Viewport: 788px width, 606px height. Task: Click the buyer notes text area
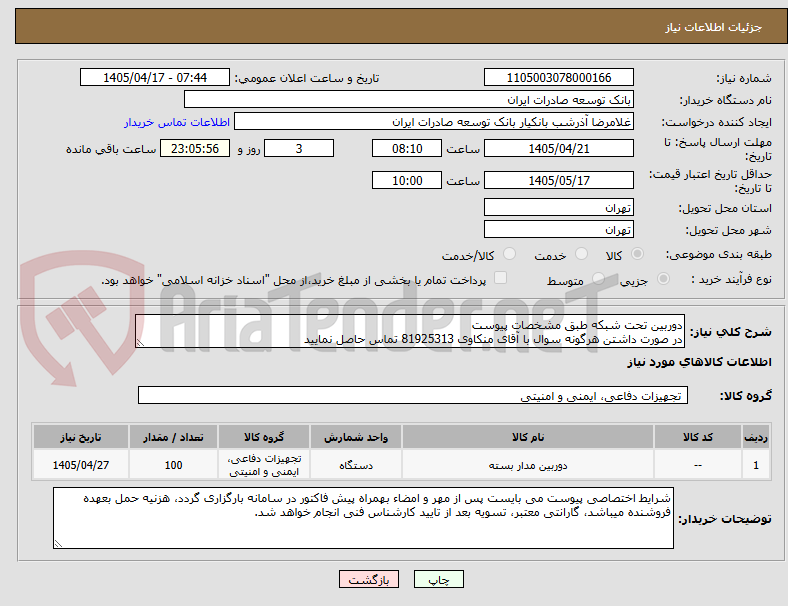coord(363,518)
